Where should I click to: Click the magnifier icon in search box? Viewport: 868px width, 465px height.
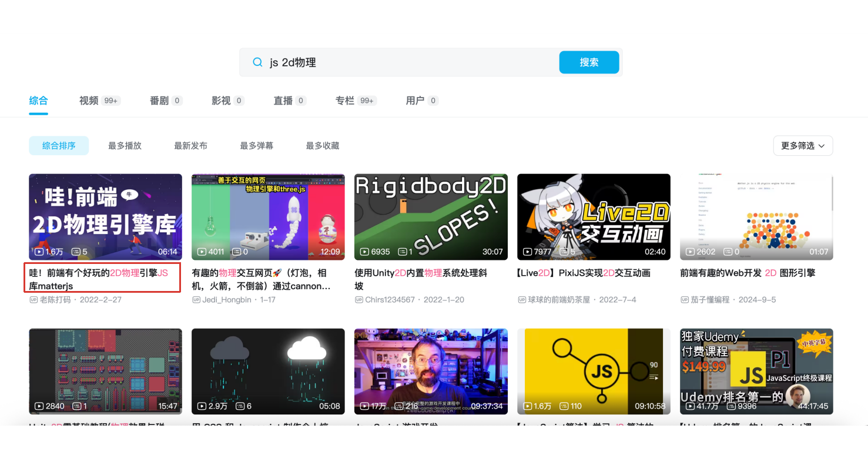(257, 62)
